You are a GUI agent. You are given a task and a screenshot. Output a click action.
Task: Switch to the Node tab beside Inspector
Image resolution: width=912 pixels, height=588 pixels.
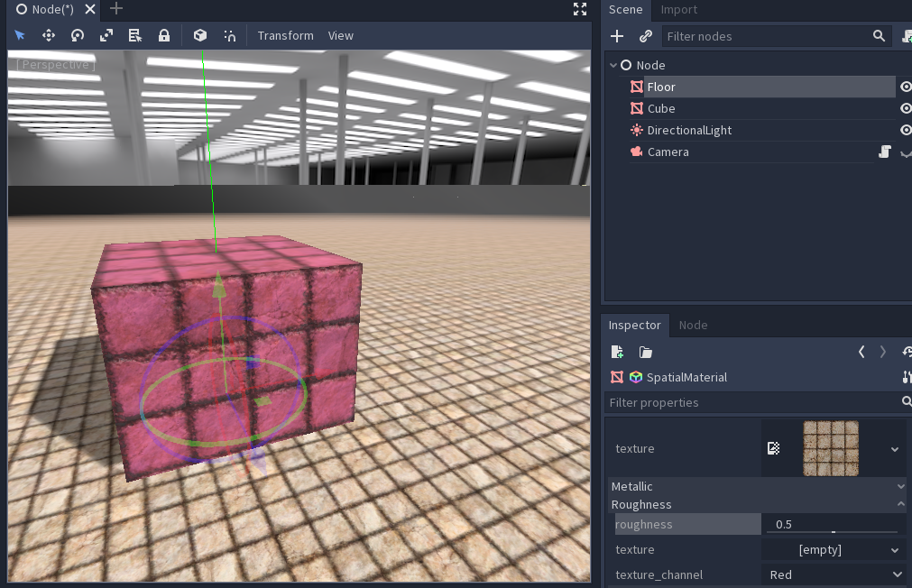click(x=693, y=325)
